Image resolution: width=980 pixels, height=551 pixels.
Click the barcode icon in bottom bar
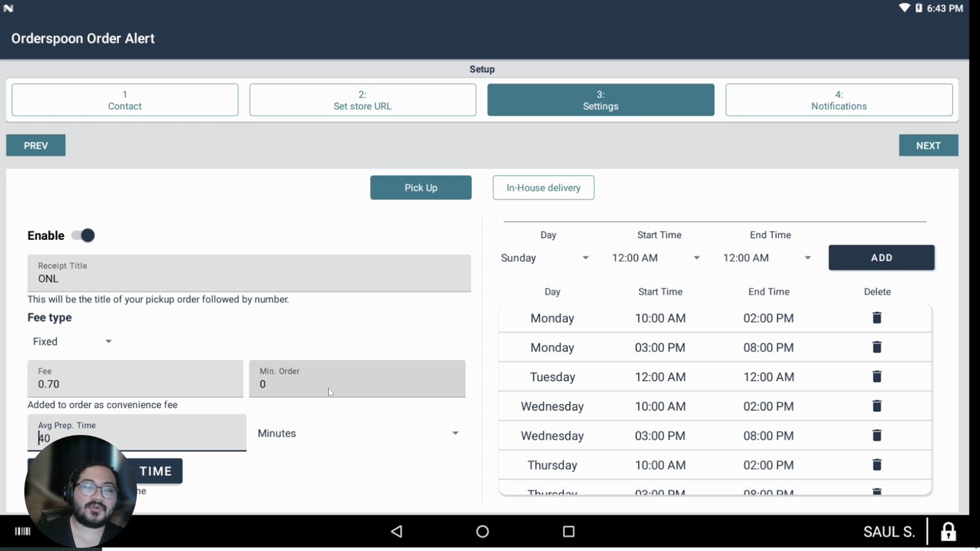coord(23,531)
